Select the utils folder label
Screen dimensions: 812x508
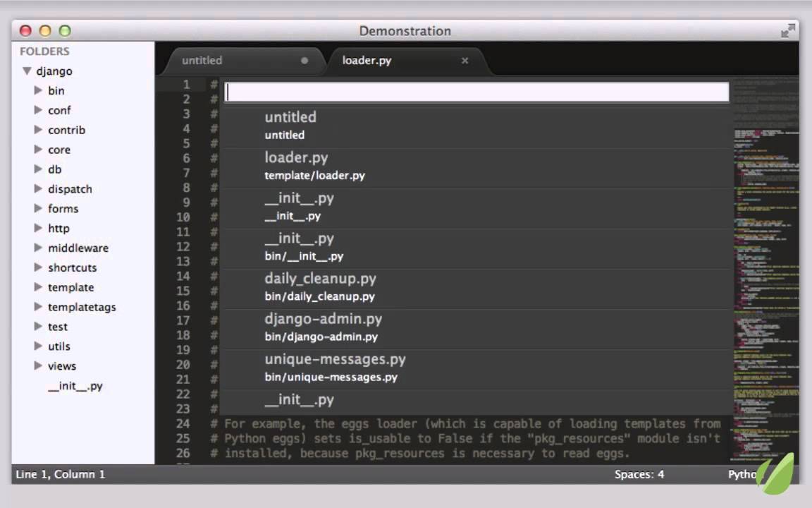click(59, 347)
